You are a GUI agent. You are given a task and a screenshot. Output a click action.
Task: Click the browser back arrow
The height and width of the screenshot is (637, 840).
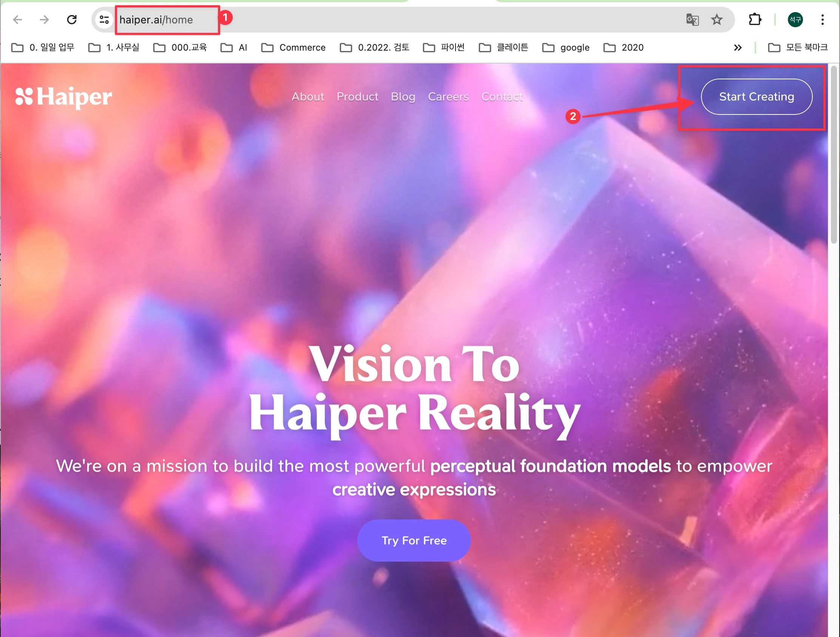(17, 20)
